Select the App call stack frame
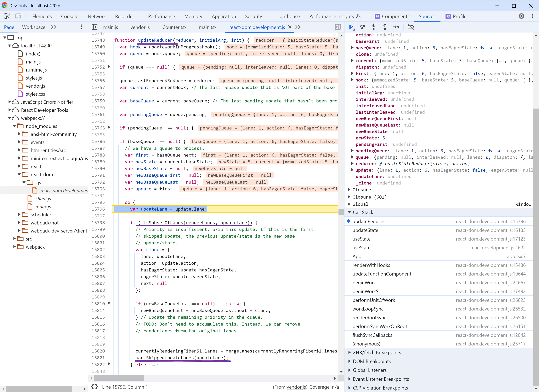This screenshot has height=392, width=539. (438, 256)
